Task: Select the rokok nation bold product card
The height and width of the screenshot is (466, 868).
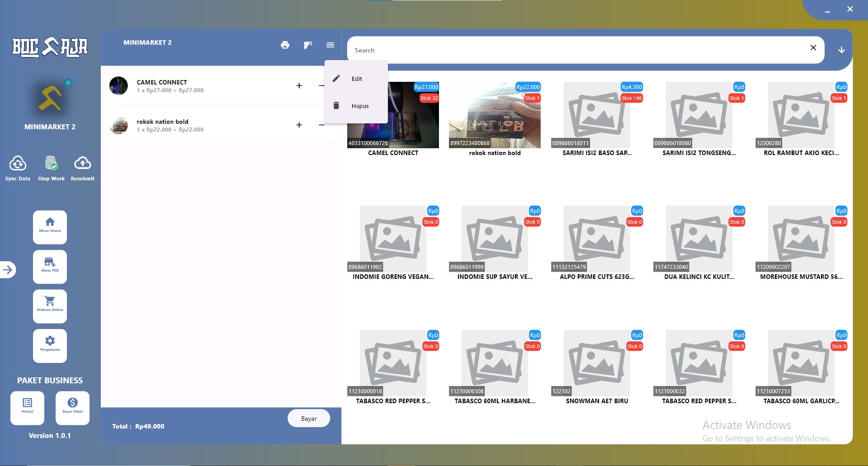Action: click(x=495, y=119)
